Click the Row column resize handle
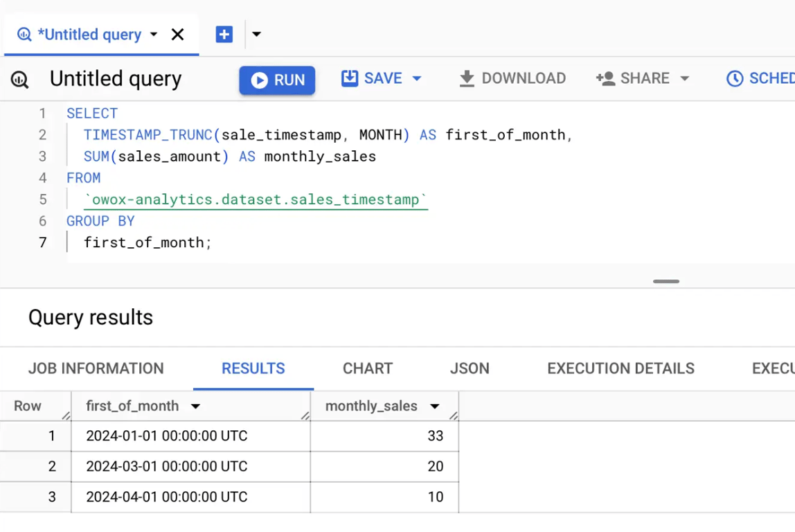 coord(66,416)
